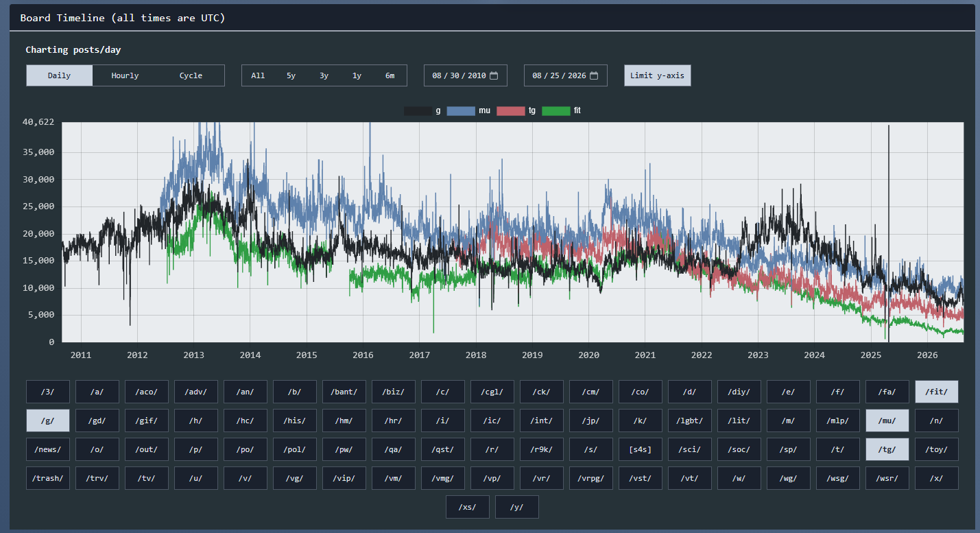This screenshot has height=533, width=980.
Task: Turn on the /jp/ board
Action: tap(590, 421)
